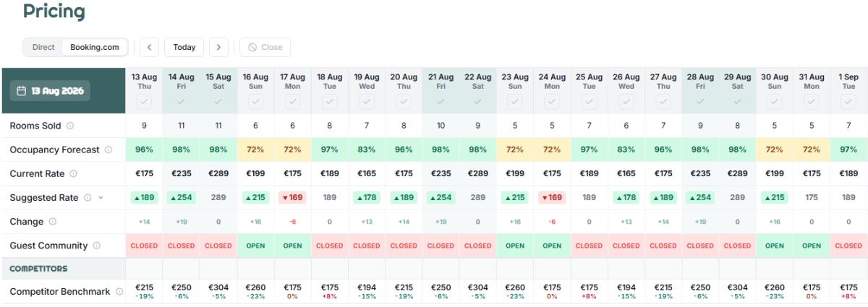Advance dates with the right arrow
The width and height of the screenshot is (868, 307).
pos(218,47)
